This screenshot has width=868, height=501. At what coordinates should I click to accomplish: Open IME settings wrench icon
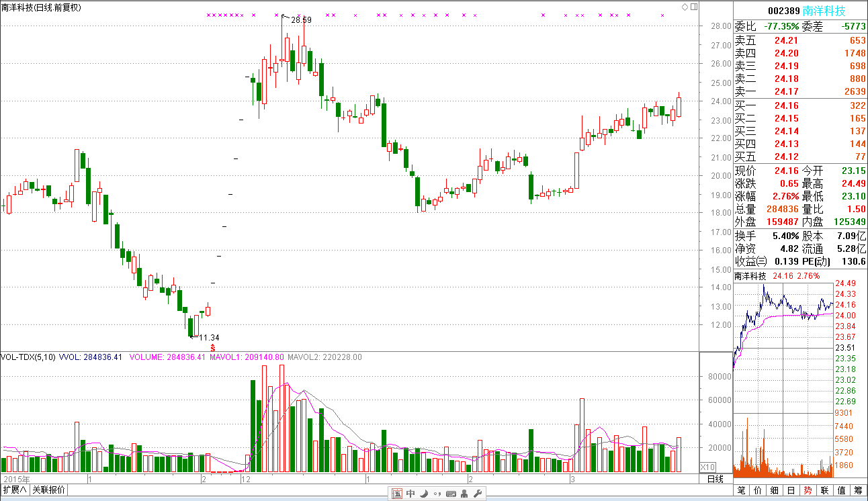(x=478, y=494)
